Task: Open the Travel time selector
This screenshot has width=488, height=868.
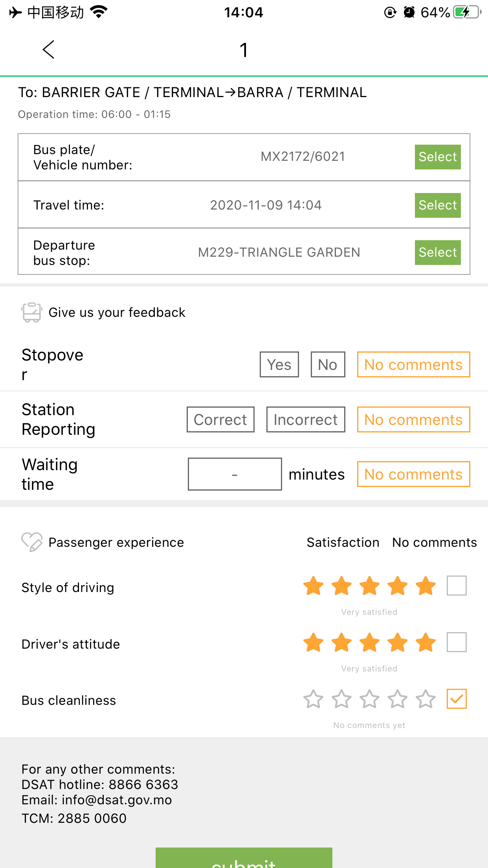Action: pyautogui.click(x=438, y=205)
